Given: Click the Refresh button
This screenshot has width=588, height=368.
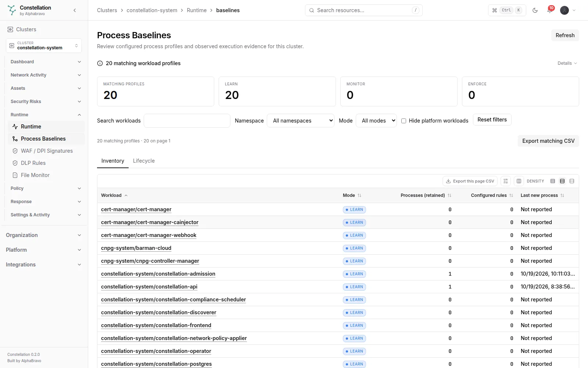Looking at the screenshot, I should (565, 35).
